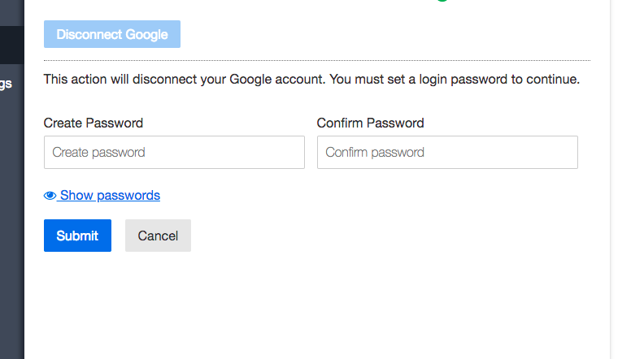Click the Google disconnect warning text
Image resolution: width=644 pixels, height=359 pixels.
pyautogui.click(x=311, y=79)
